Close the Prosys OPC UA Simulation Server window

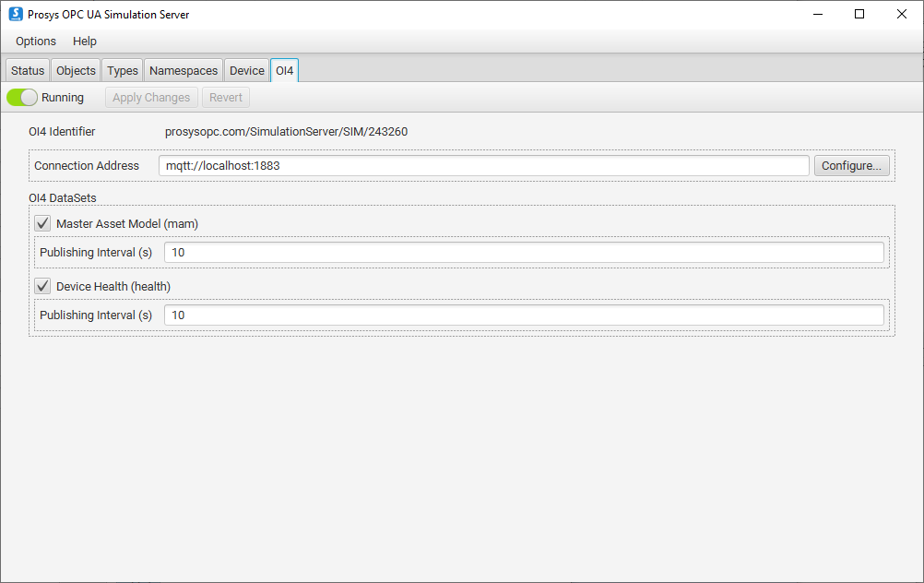tap(902, 14)
